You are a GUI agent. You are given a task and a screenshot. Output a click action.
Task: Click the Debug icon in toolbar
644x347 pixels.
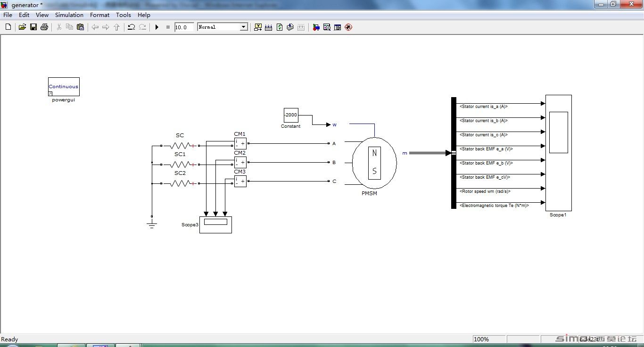click(x=348, y=27)
